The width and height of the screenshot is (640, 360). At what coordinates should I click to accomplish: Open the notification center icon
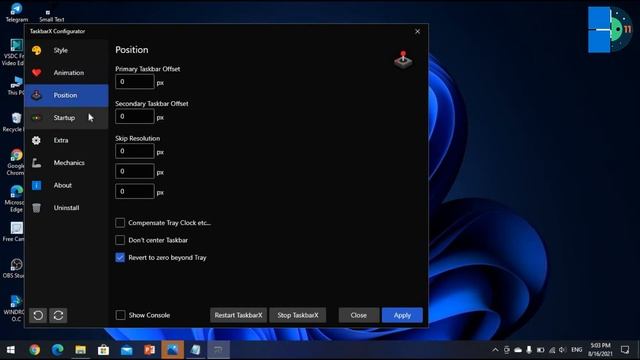click(625, 350)
